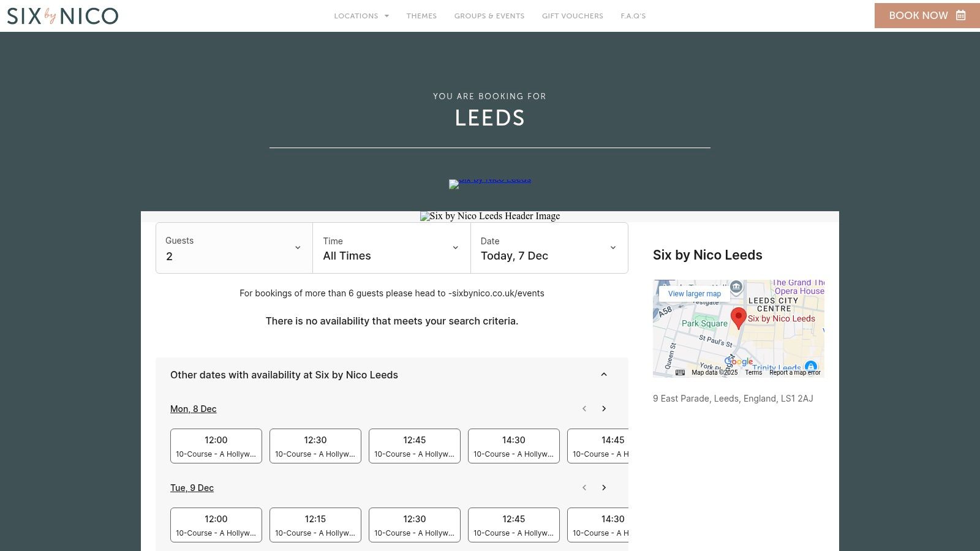Choose the 12:15 slot on Tue, 9 Dec
Viewport: 980px width, 551px height.
(x=315, y=525)
